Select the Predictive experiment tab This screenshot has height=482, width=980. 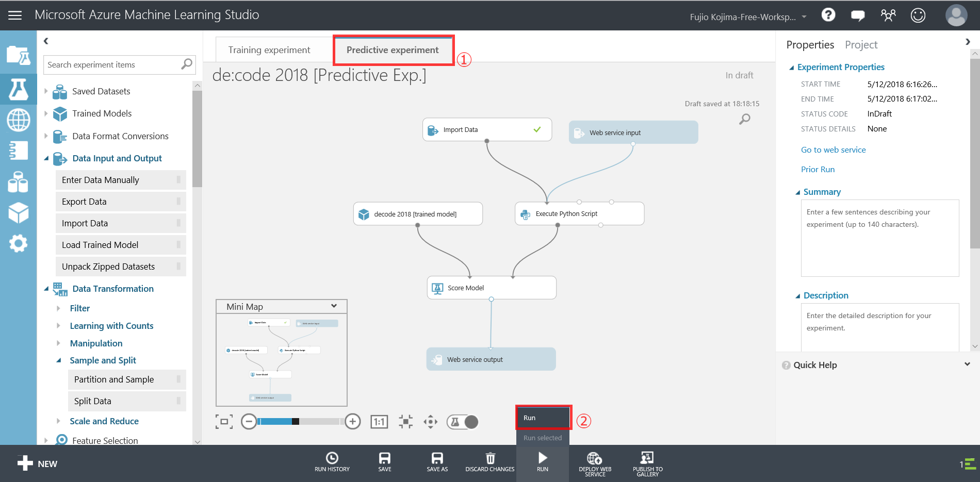click(393, 50)
